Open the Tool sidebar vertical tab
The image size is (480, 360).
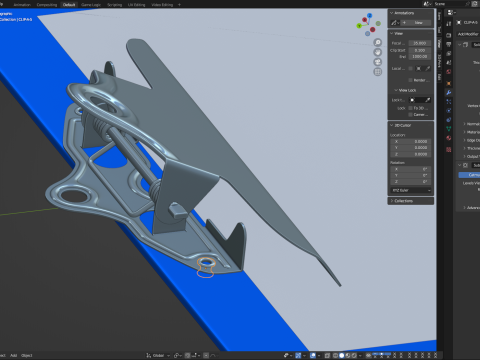(x=439, y=30)
